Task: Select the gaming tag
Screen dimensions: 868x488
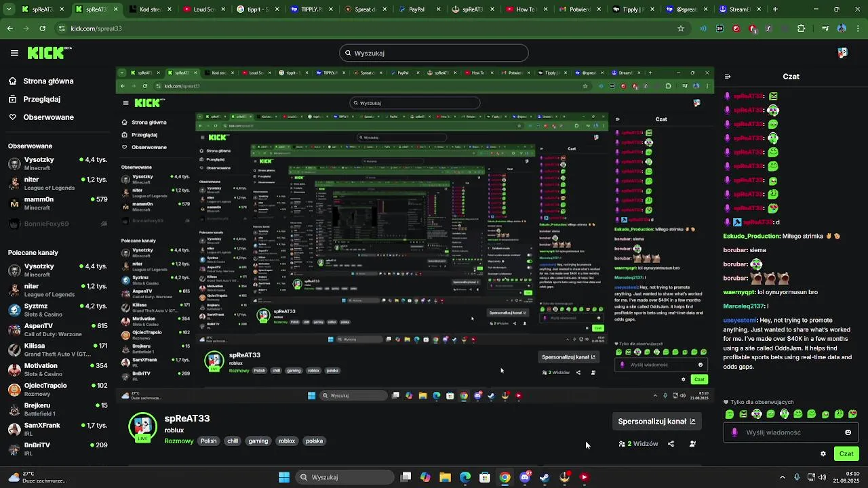Action: pos(258,441)
